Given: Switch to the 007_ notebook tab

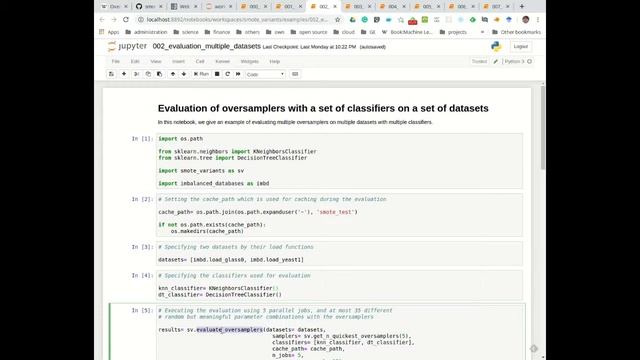Looking at the screenshot, I should [496, 7].
